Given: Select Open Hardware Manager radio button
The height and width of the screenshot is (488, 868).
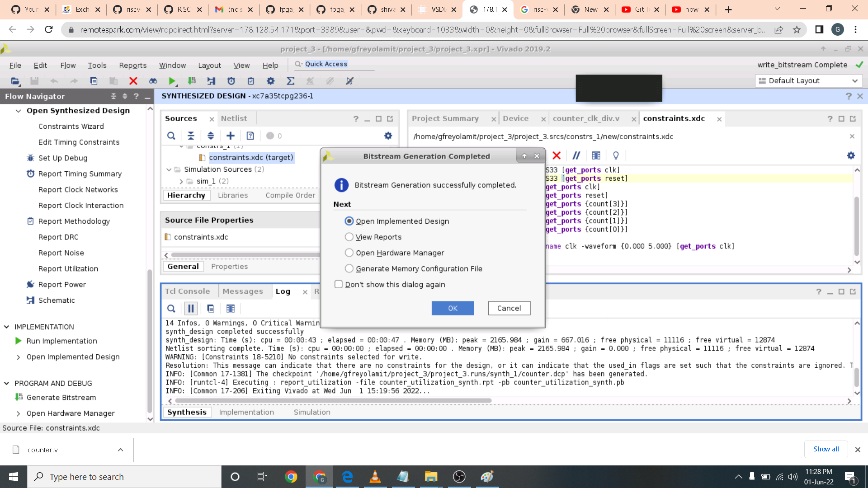Looking at the screenshot, I should [x=349, y=253].
